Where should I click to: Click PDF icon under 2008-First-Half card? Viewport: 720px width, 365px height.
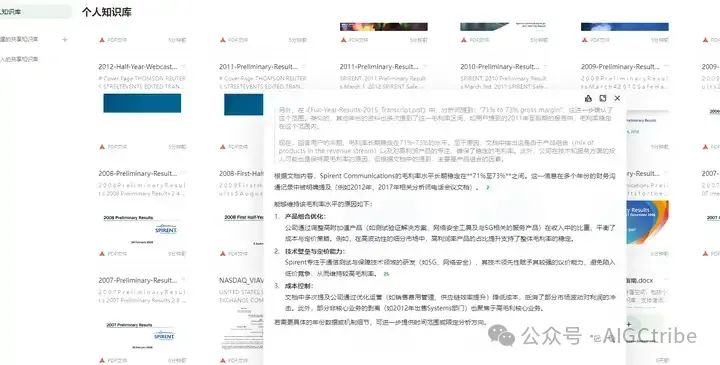[x=223, y=253]
